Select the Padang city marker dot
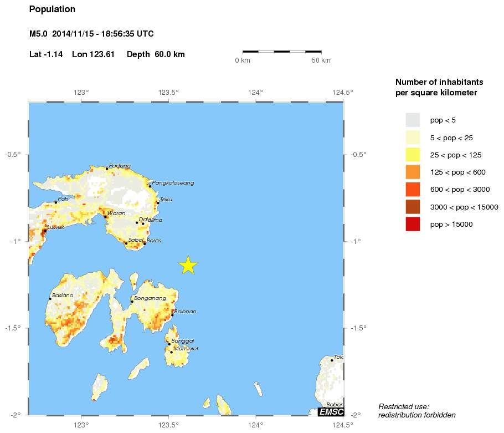 tap(107, 169)
